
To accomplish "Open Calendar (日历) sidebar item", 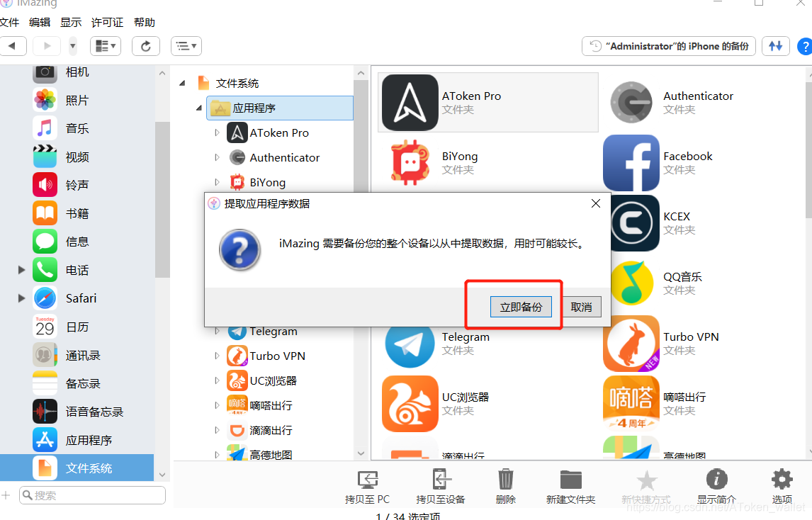I will [x=78, y=327].
